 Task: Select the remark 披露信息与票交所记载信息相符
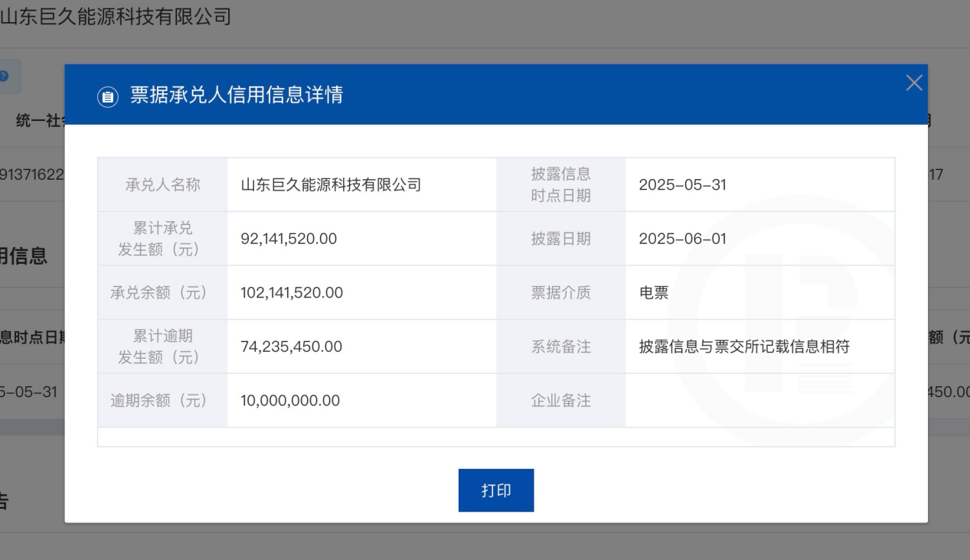pyautogui.click(x=744, y=347)
